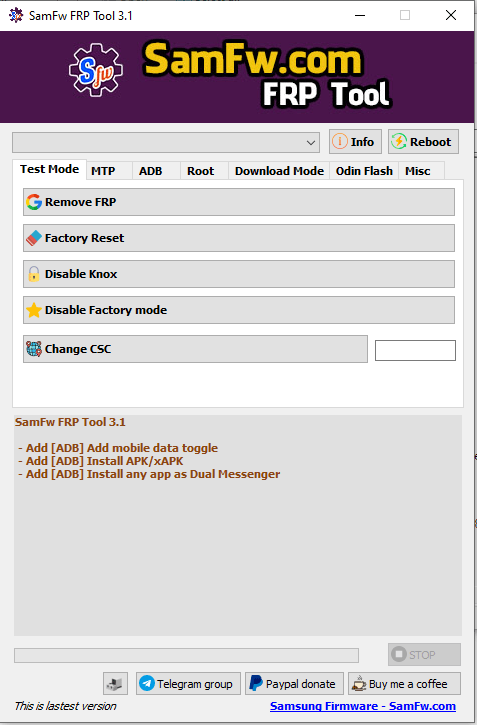Click the SamFw gear logo in banner
The width and height of the screenshot is (477, 725).
coord(96,69)
